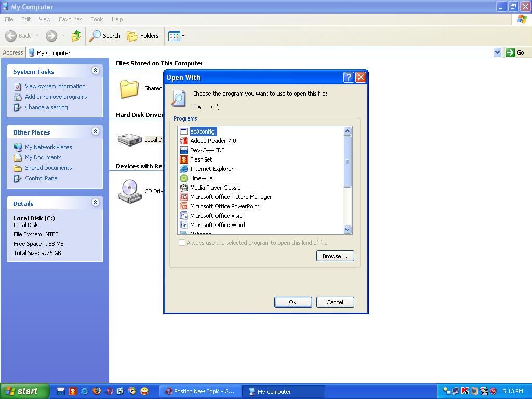532x399 pixels.
Task: Launch Firefox from quick launch bar
Action: [x=97, y=391]
